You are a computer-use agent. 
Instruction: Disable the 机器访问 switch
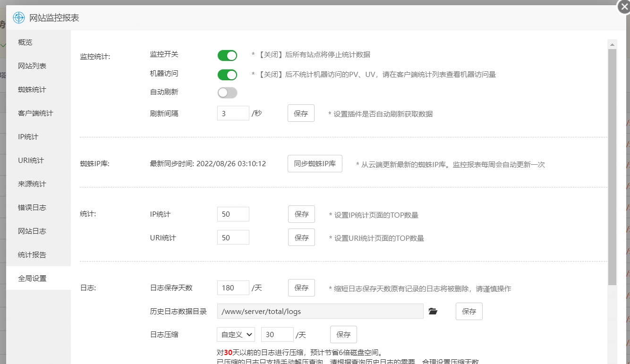[227, 75]
